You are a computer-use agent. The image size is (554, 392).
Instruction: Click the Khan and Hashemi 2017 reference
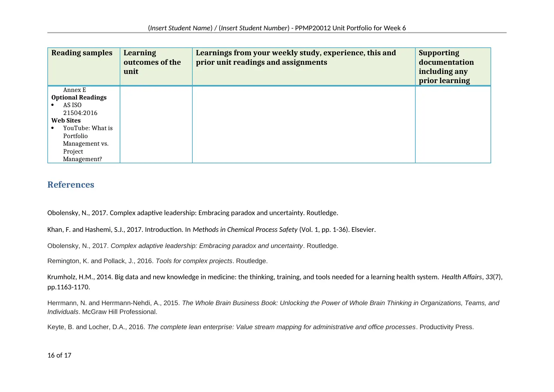212,230
